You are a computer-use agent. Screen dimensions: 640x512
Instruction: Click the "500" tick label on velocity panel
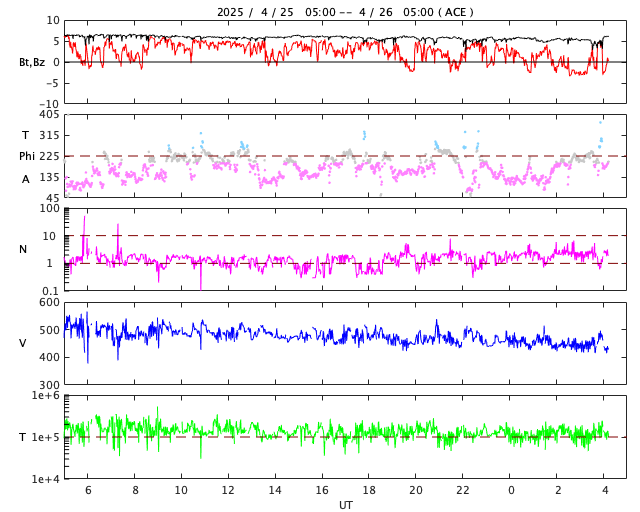49,330
